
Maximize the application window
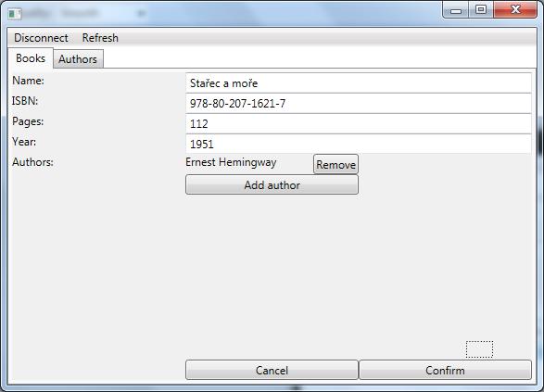pyautogui.click(x=481, y=9)
